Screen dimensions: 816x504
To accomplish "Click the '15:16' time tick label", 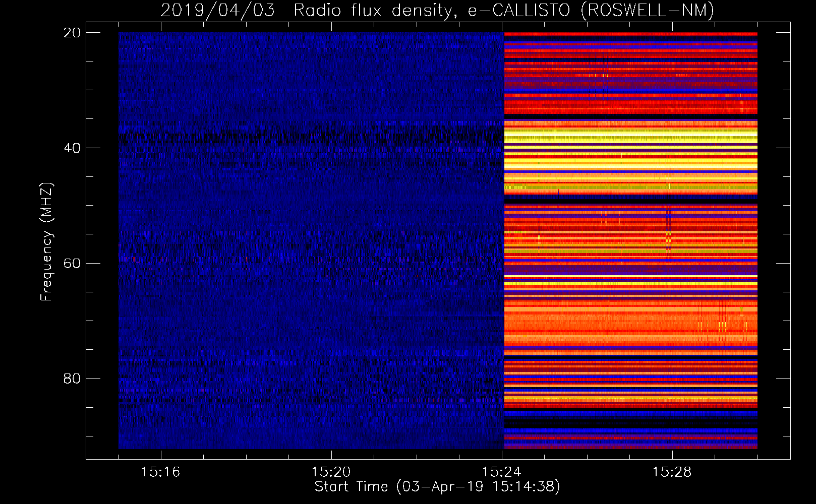I will (x=160, y=472).
